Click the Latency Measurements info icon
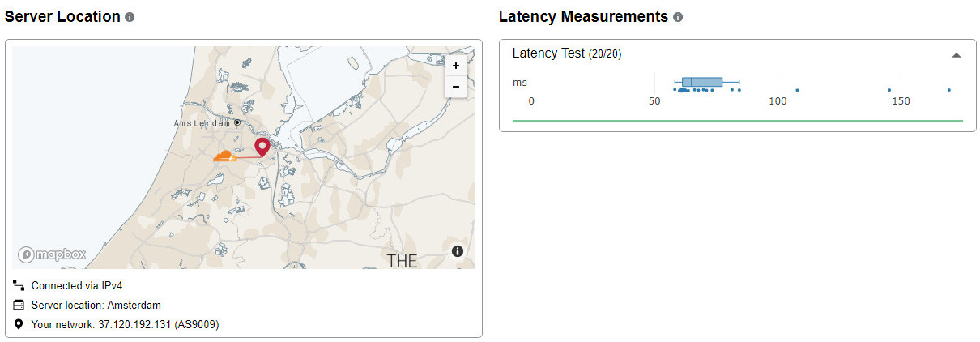Viewport: 980px width, 342px height. 678,17
